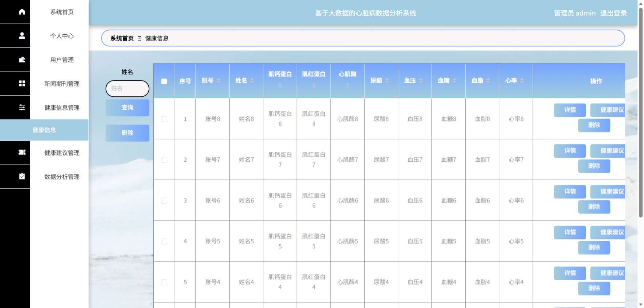The height and width of the screenshot is (308, 644).
Task: Click the wallet icon for 用户管理
Action: 22,59
